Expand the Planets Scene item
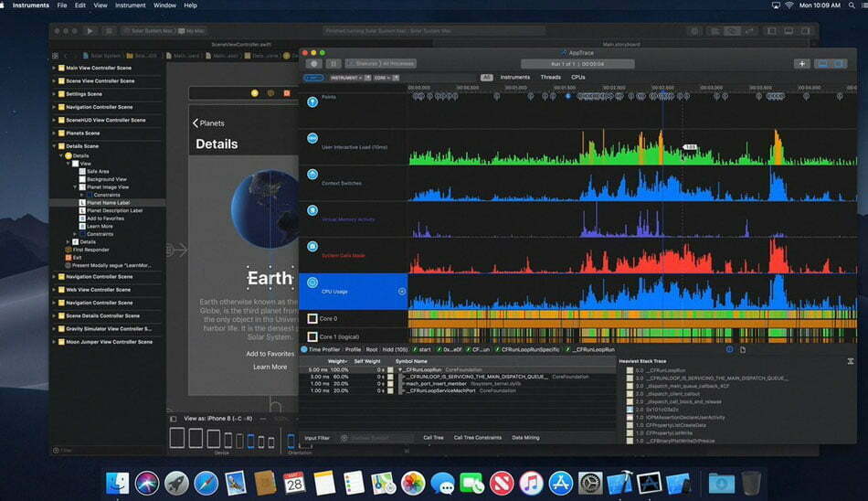 click(54, 133)
